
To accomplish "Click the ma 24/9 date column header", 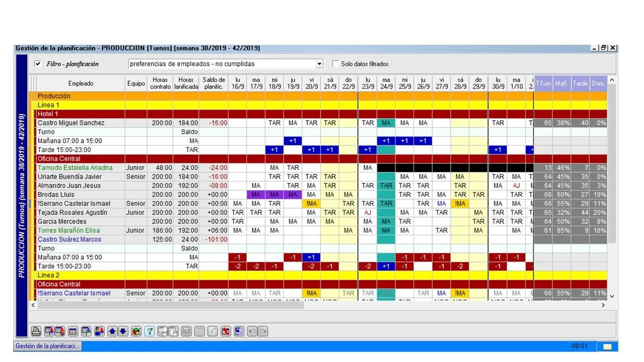I will coord(386,83).
